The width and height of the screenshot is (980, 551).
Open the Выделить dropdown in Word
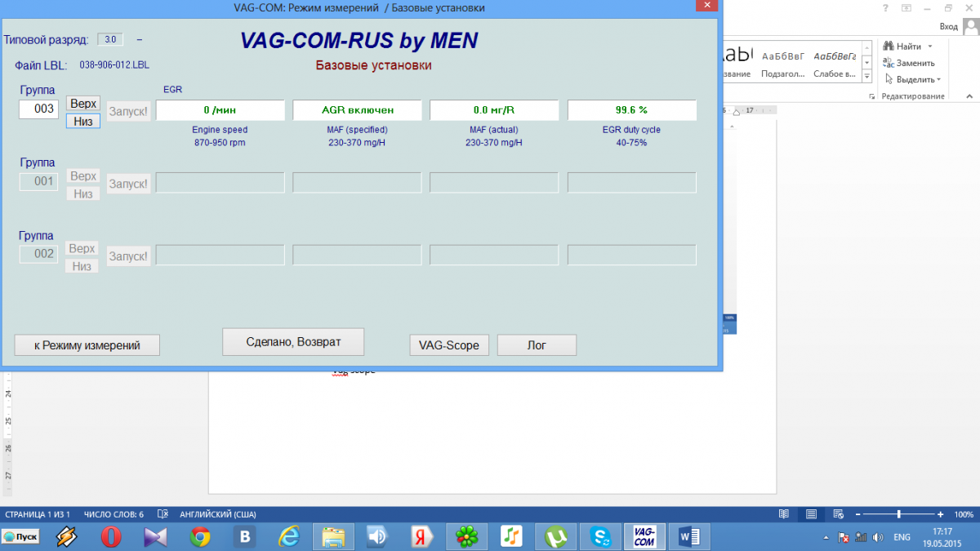pyautogui.click(x=939, y=79)
